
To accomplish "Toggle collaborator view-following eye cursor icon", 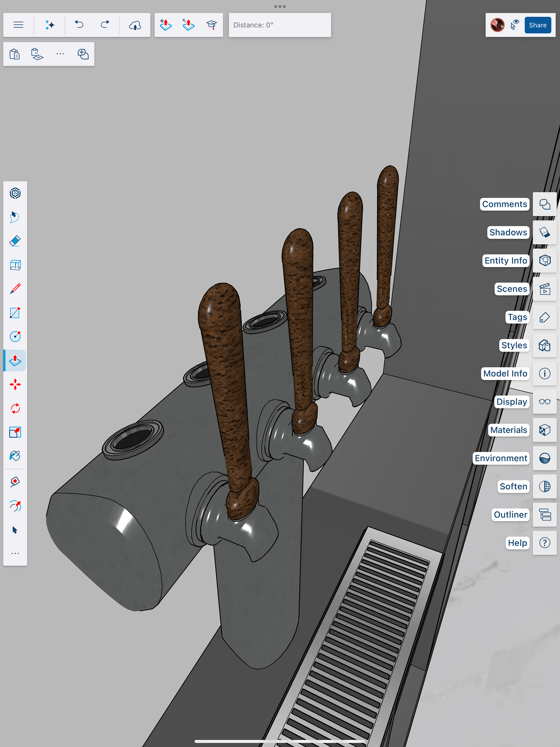I will pyautogui.click(x=515, y=25).
